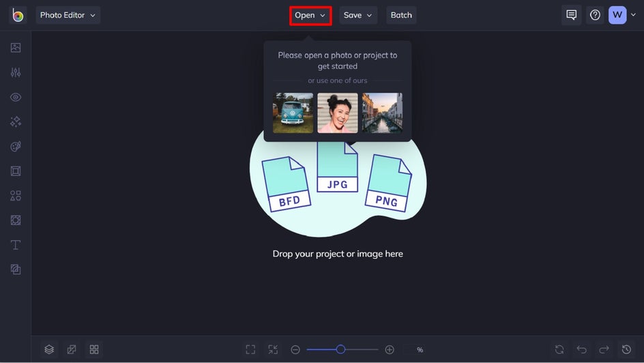Open the feedback chat icon
644x363 pixels.
[571, 15]
